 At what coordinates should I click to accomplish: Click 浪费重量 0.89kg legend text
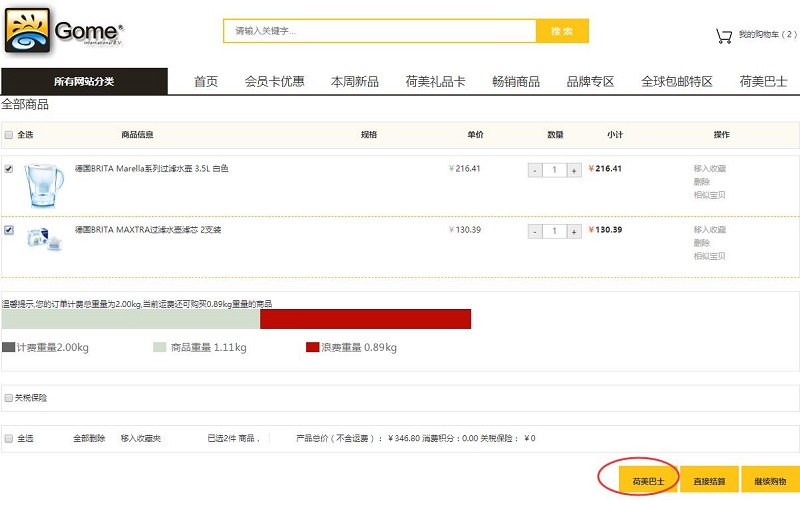[x=359, y=347]
